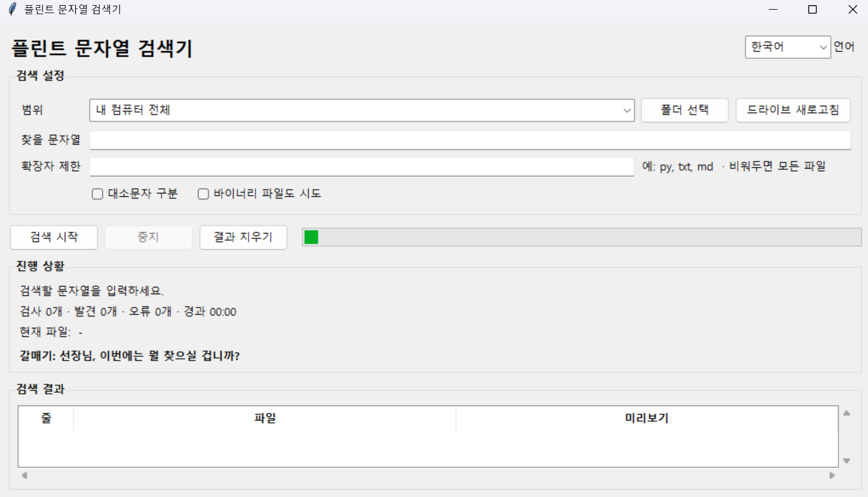Click the 중지 stop button
The height and width of the screenshot is (497, 868).
[149, 237]
